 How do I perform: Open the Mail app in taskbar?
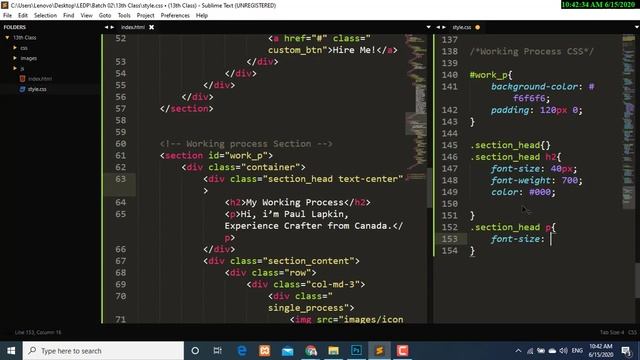click(287, 351)
